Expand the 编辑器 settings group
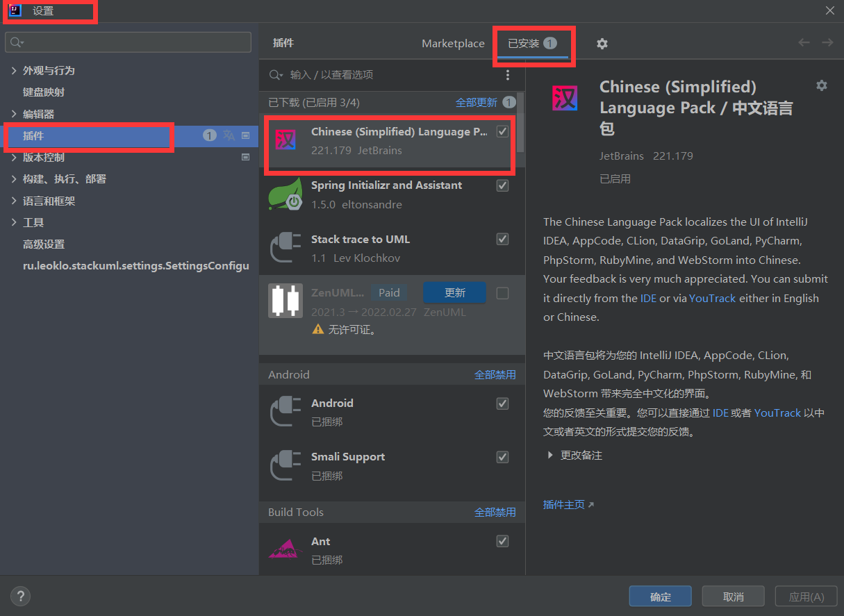Screen dimensions: 844x616 point(14,114)
